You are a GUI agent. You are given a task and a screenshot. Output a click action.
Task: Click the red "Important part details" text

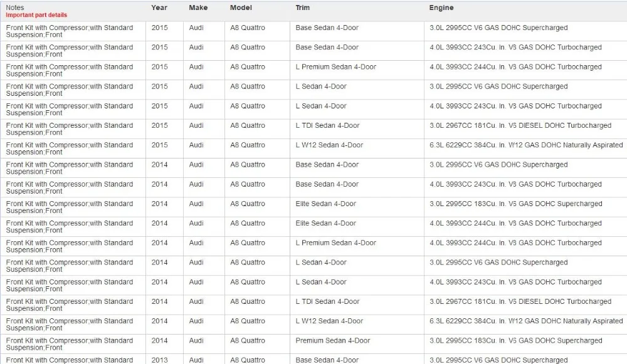[x=36, y=15]
